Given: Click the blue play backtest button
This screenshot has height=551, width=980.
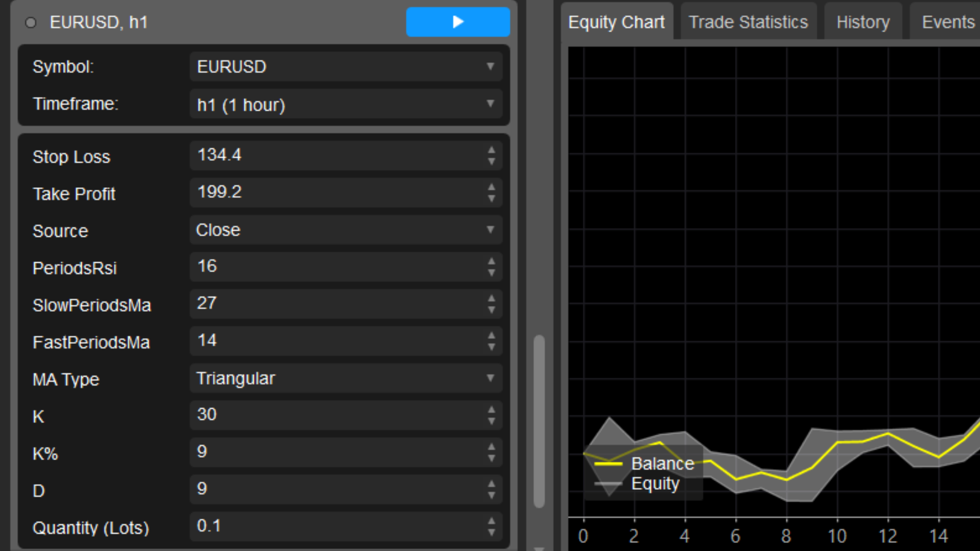Looking at the screenshot, I should tap(458, 22).
